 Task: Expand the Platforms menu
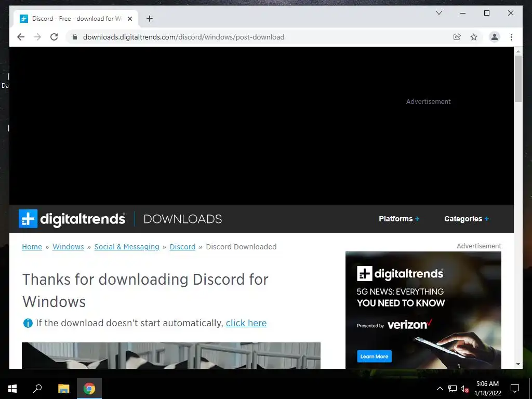pos(399,219)
